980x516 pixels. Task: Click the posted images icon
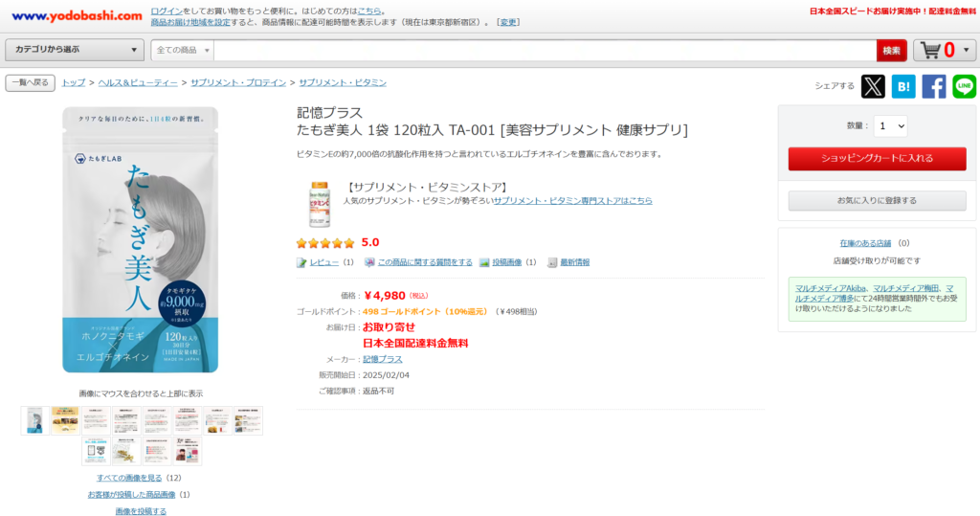tap(484, 262)
